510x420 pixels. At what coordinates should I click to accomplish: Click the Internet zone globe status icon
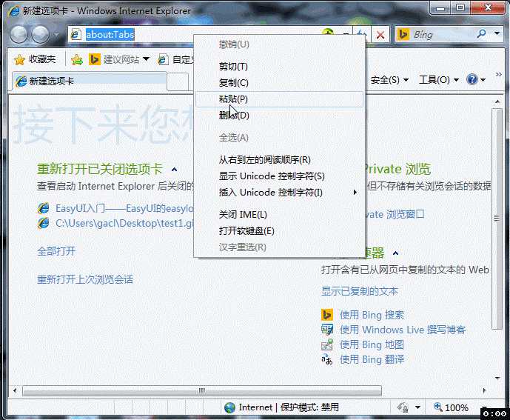coord(229,407)
